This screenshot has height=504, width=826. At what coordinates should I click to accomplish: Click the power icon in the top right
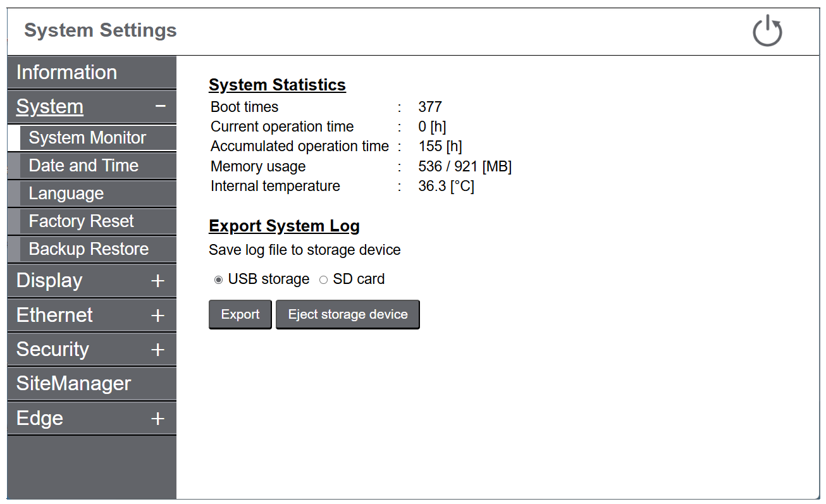[x=767, y=30]
